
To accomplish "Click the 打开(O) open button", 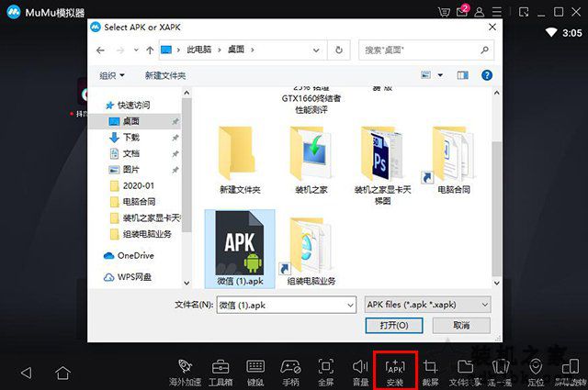I will click(x=394, y=325).
